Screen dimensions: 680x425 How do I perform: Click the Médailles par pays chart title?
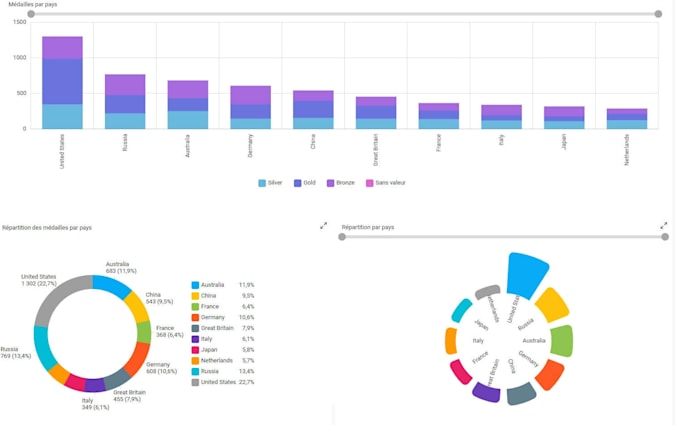33,4
